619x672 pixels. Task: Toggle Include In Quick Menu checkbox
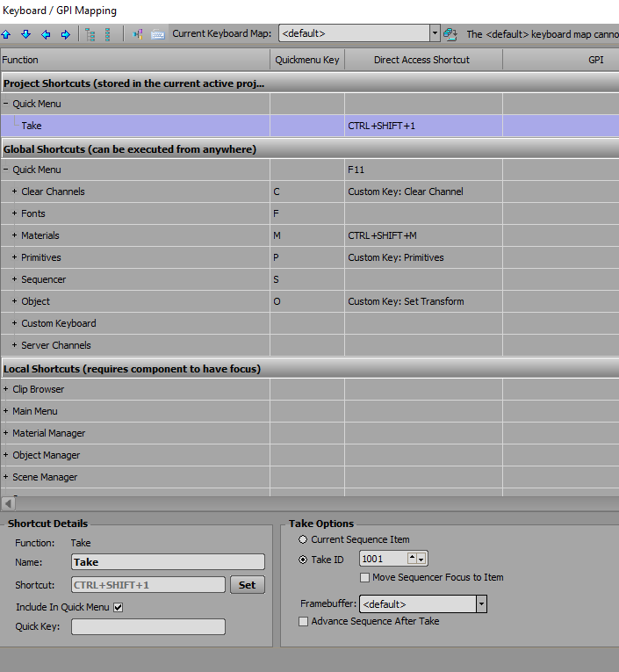[119, 607]
